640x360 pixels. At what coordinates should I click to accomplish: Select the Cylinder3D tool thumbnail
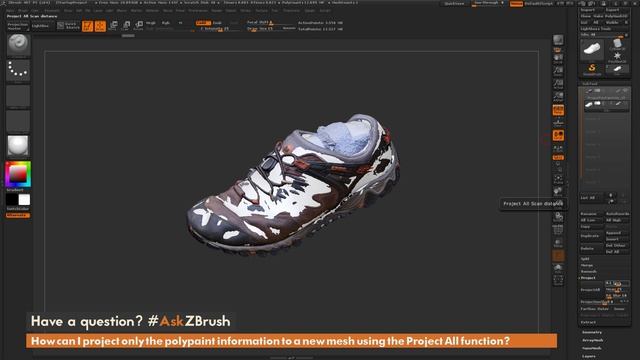point(617,44)
